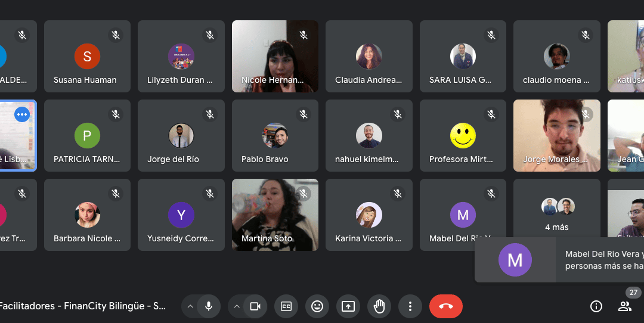This screenshot has height=323, width=644.
Task: Click Yusneidy Corre... purple Y avatar
Action: [x=181, y=215]
